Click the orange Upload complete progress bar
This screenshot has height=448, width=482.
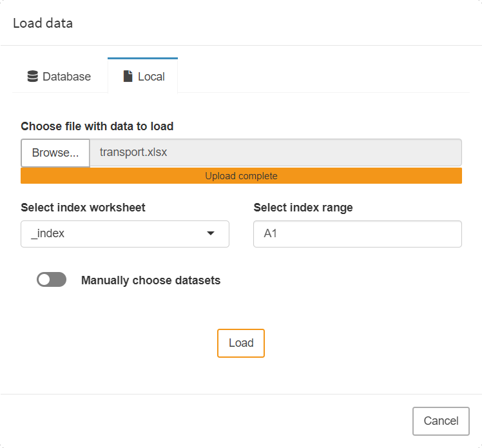point(241,176)
